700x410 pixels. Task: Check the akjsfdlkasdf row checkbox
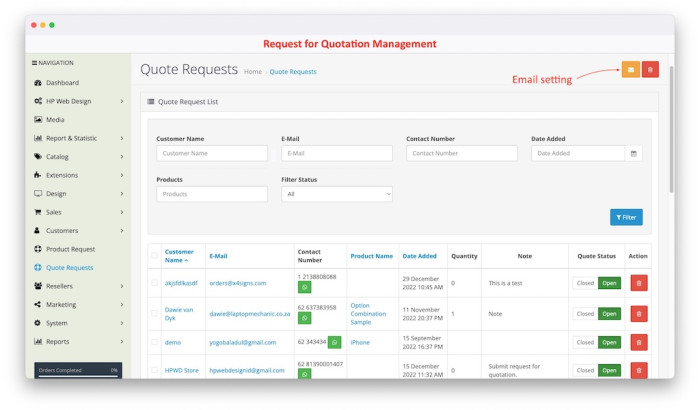[154, 283]
